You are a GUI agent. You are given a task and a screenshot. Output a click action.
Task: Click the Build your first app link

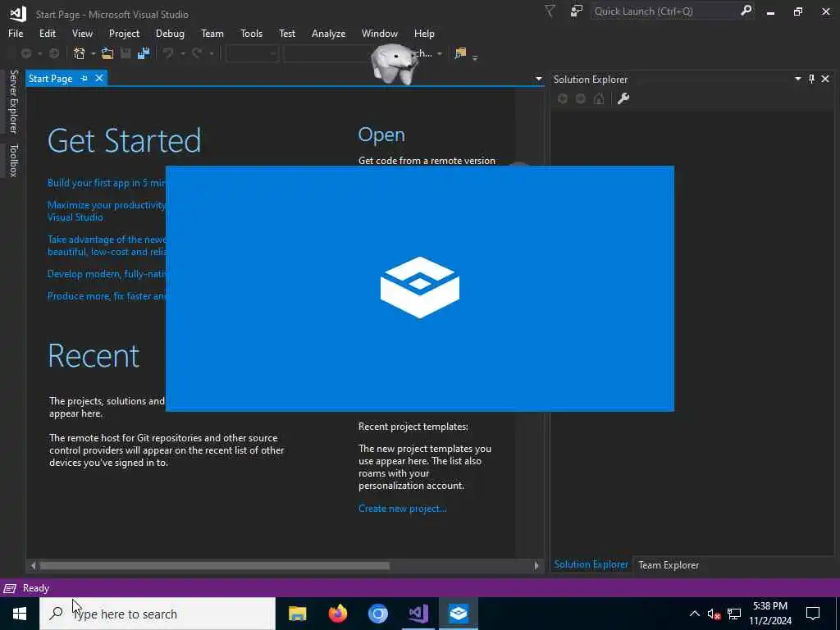coord(106,183)
